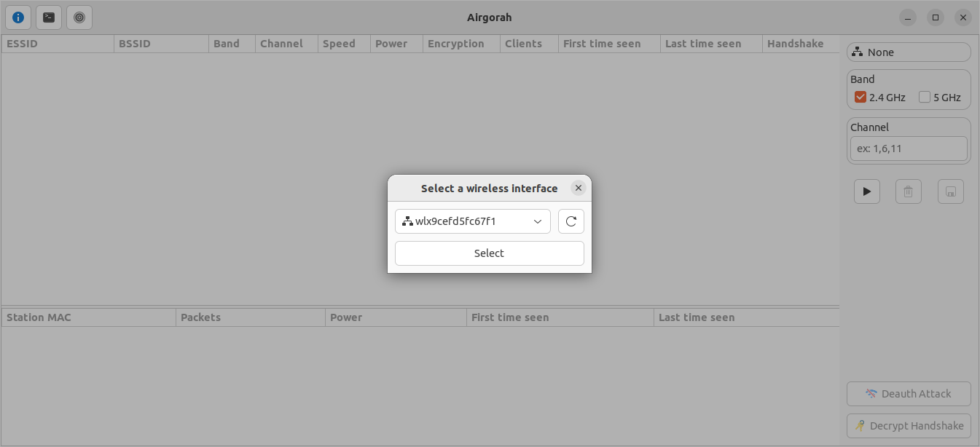Screen dimensions: 980x447
Task: Clear results using the trash icon
Action: click(x=908, y=191)
